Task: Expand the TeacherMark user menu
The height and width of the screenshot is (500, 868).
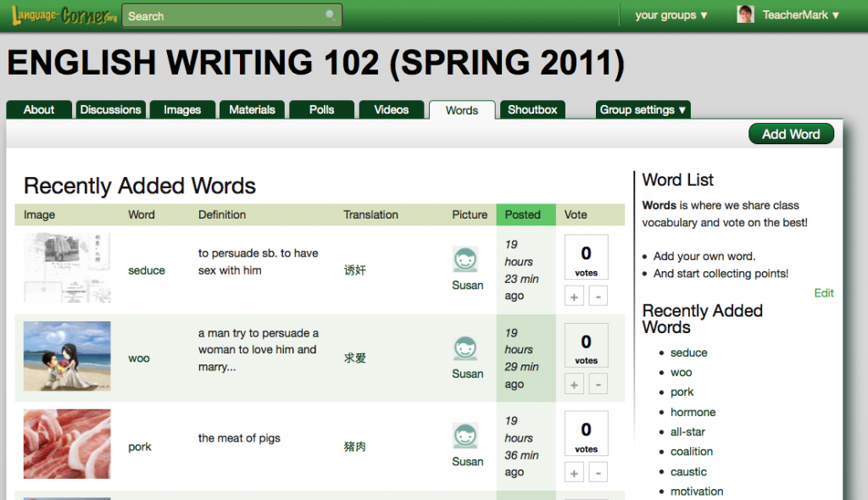Action: (800, 15)
